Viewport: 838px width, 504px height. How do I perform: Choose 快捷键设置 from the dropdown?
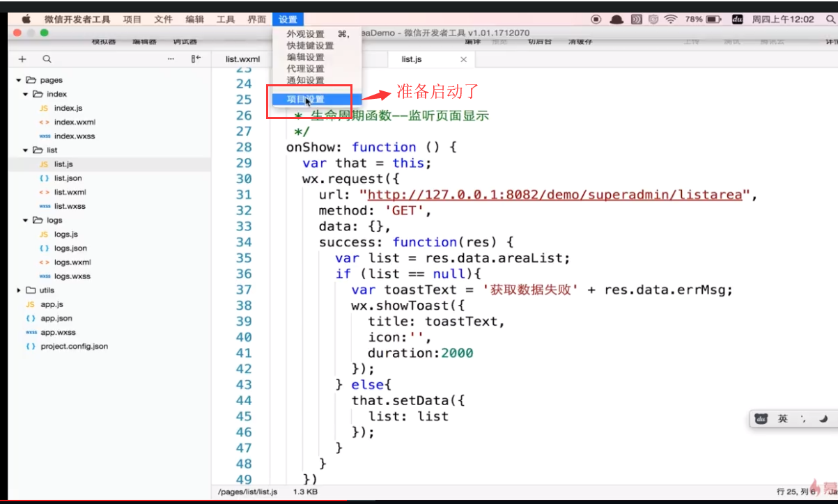[x=317, y=45]
